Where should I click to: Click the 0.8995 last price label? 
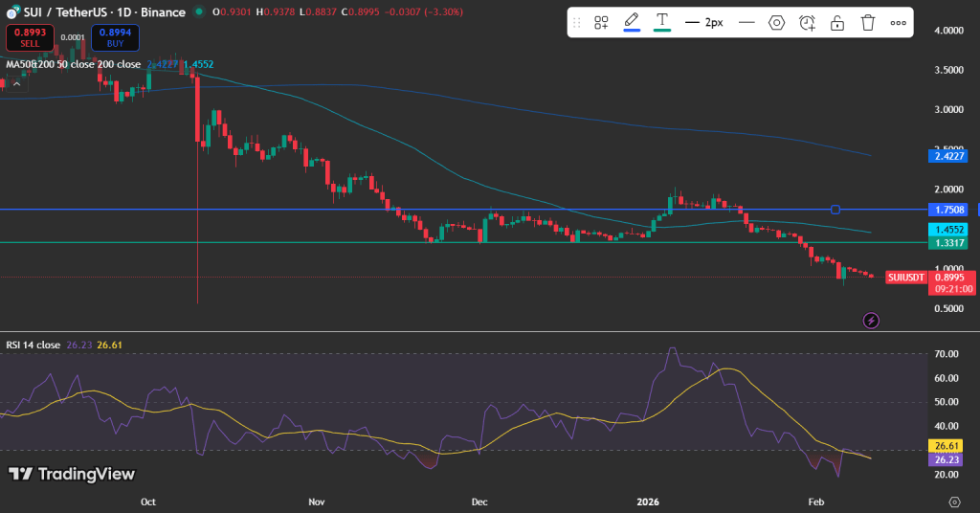(x=950, y=277)
